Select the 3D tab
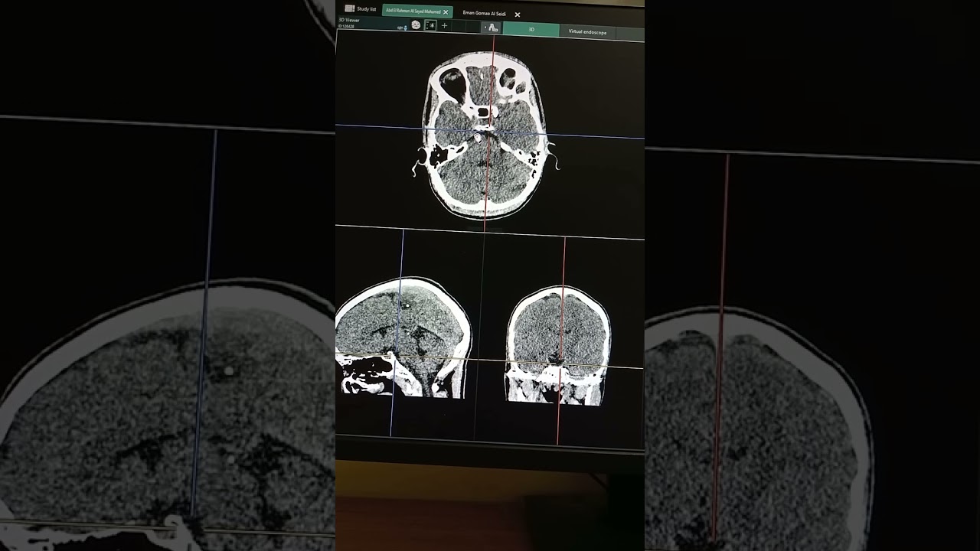 pyautogui.click(x=531, y=29)
